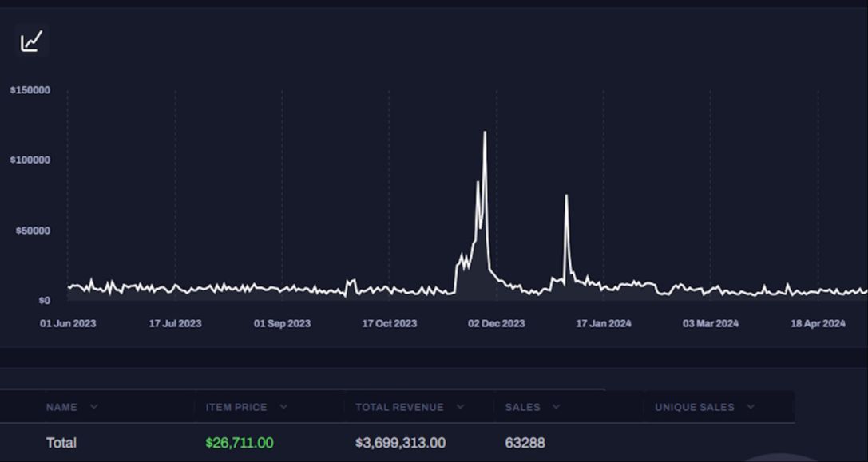
Task: Click the 17 Oct 2023 axis label
Action: click(x=389, y=324)
